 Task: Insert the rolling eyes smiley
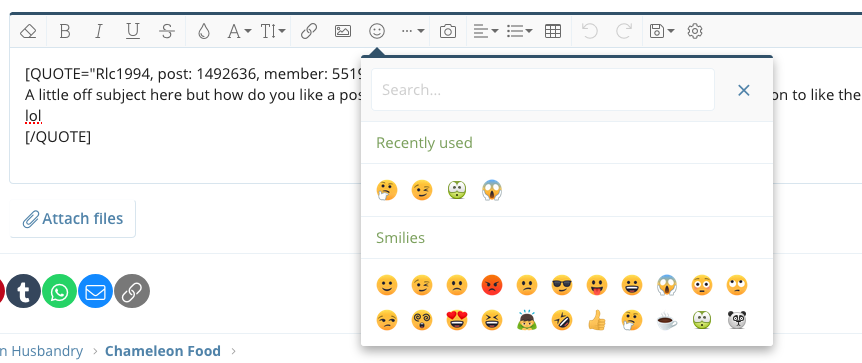click(737, 285)
